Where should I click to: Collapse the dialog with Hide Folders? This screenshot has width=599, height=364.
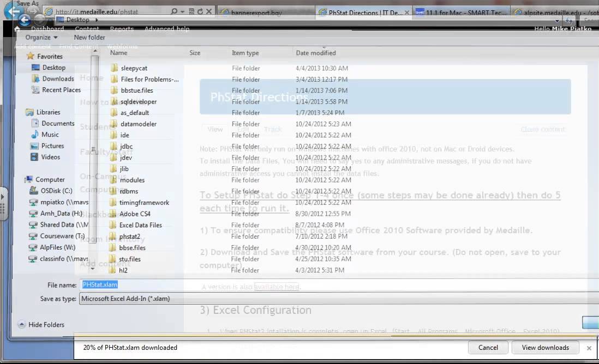41,325
